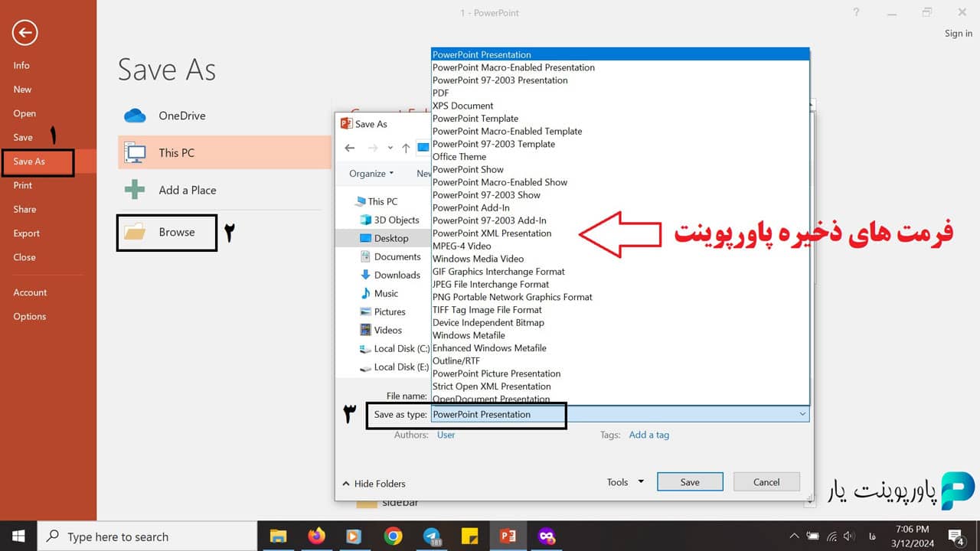The width and height of the screenshot is (980, 551).
Task: Select Local Disk (E:) in tree
Action: [394, 367]
